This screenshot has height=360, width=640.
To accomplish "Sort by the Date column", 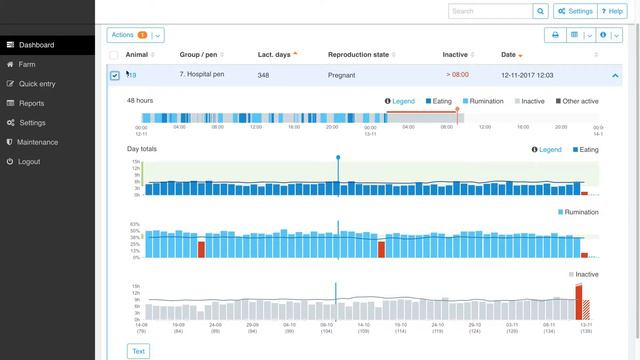I will pos(512,55).
